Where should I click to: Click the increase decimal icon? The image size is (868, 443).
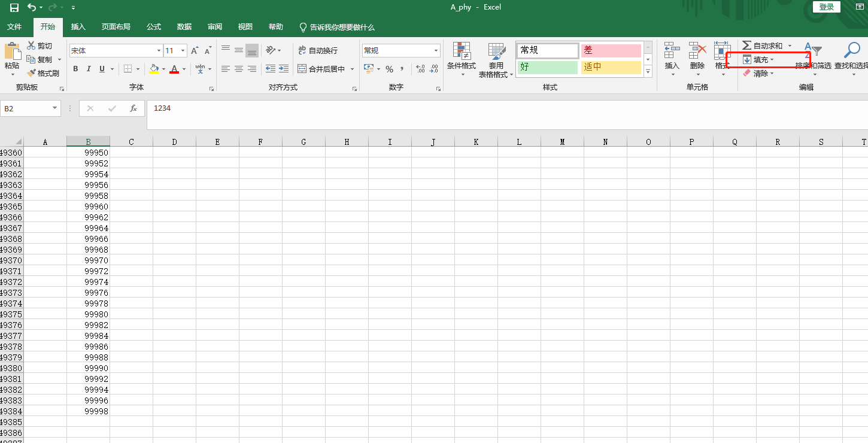(x=420, y=69)
